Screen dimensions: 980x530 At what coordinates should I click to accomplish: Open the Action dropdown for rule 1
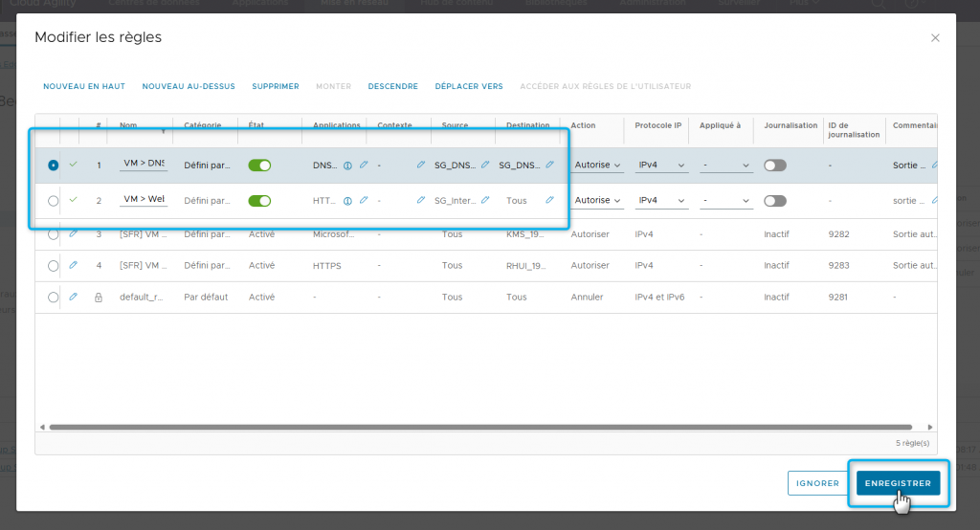click(x=598, y=166)
